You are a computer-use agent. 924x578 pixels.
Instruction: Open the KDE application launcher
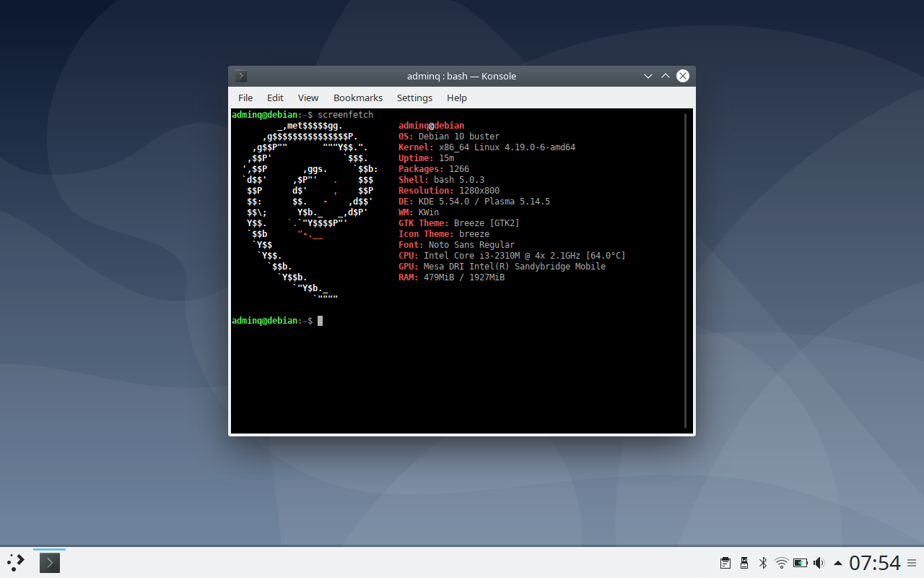coord(14,562)
